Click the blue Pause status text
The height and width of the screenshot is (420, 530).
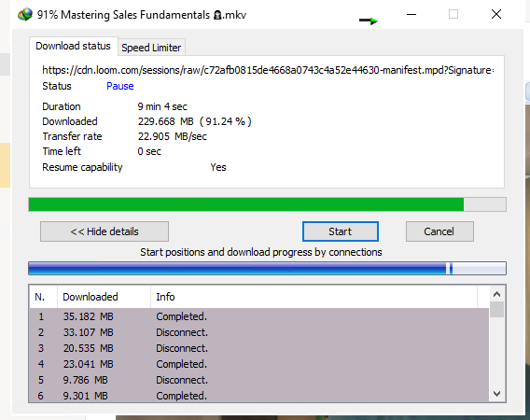120,86
